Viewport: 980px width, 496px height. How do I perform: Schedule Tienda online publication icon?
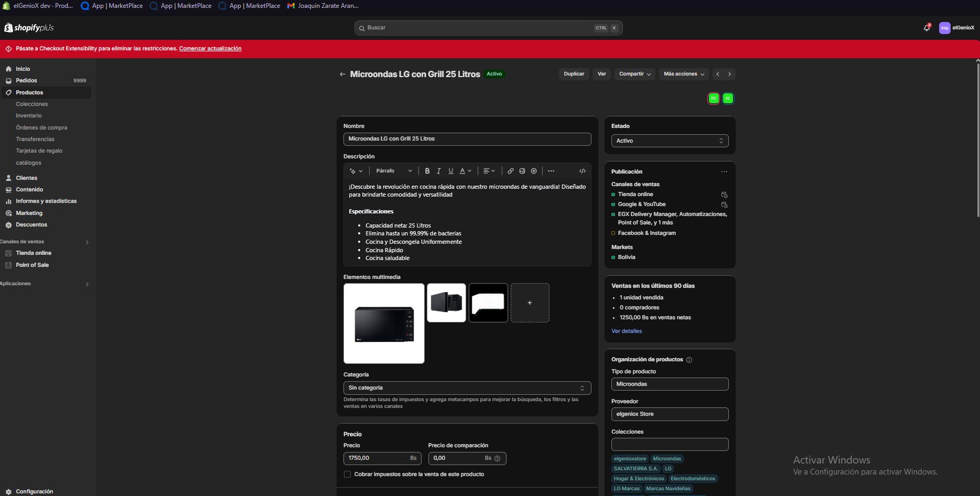(724, 195)
